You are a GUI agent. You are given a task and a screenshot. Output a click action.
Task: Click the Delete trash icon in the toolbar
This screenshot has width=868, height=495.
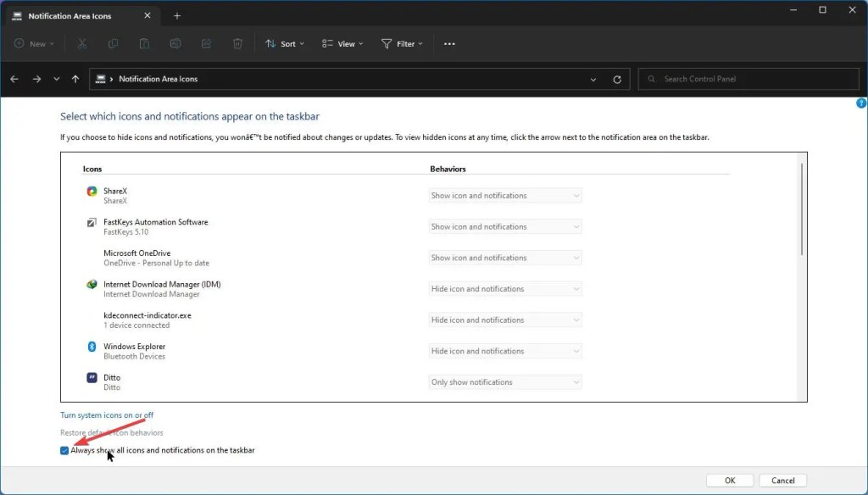(236, 43)
